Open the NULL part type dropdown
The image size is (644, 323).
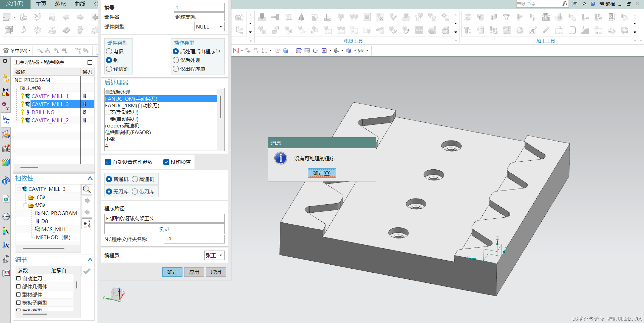[x=209, y=27]
